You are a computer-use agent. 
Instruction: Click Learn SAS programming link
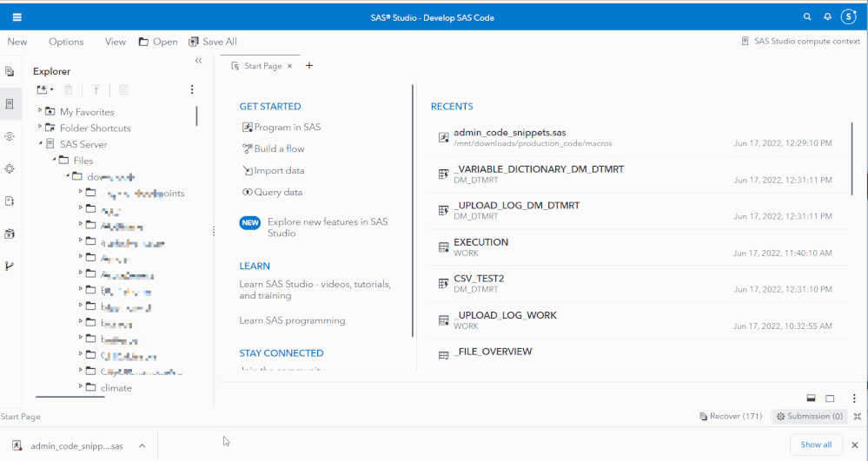click(292, 320)
